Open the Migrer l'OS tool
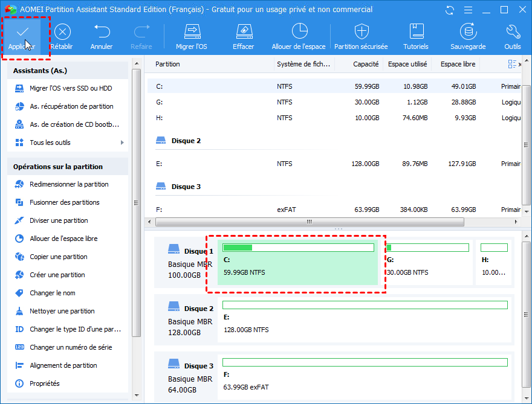 coord(192,32)
